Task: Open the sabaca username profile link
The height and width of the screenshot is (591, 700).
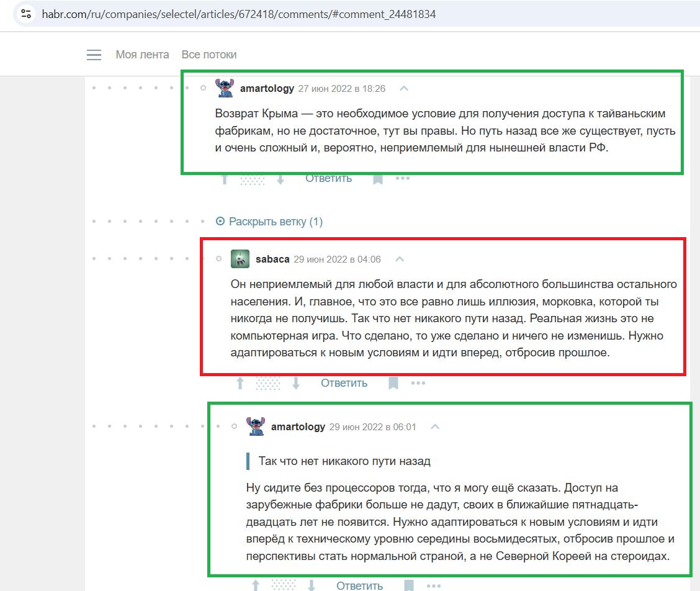Action: coord(272,259)
